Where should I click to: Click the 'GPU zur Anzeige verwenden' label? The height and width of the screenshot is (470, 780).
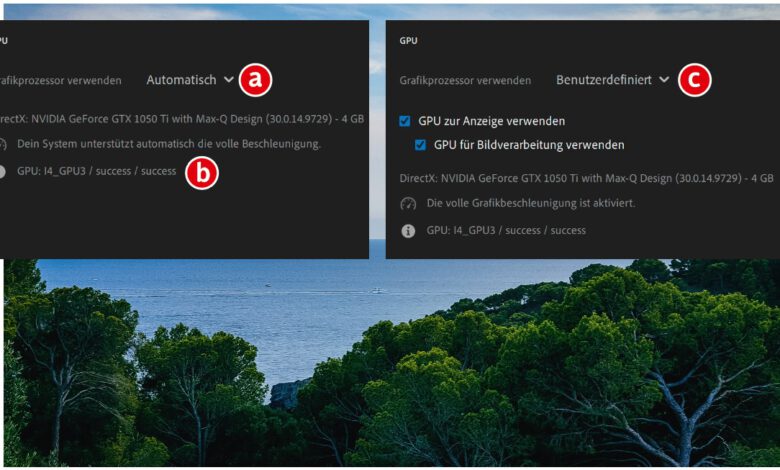click(x=491, y=121)
